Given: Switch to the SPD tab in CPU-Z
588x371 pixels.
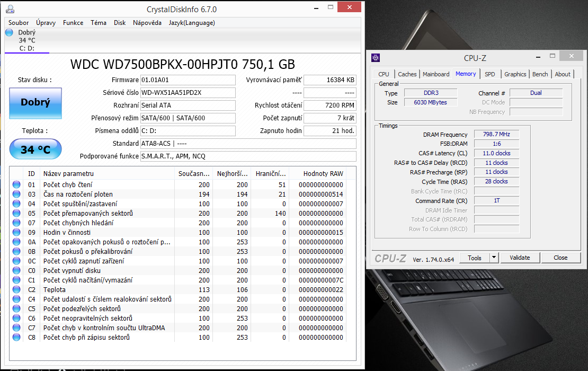Looking at the screenshot, I should pos(490,74).
